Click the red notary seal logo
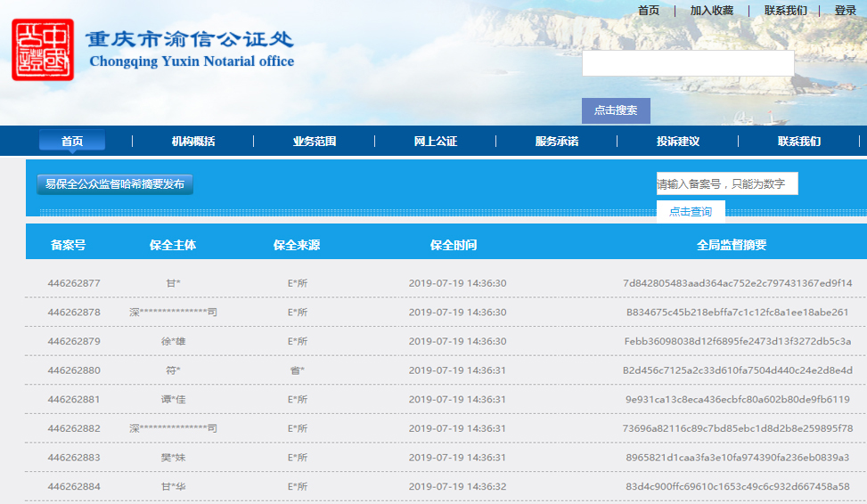Screen dimensions: 867x504 pyautogui.click(x=43, y=50)
